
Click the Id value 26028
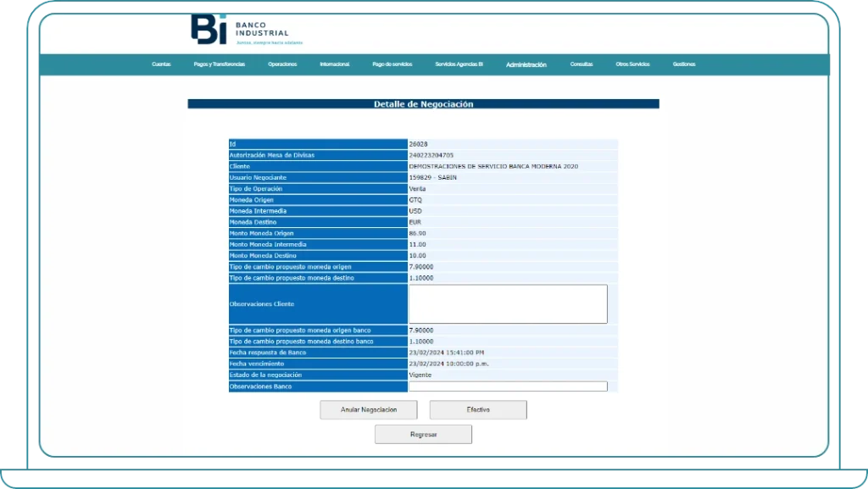[x=418, y=144]
